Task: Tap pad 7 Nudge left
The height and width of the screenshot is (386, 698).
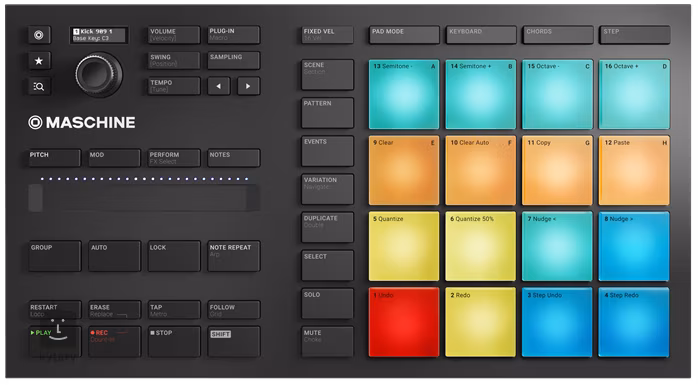Action: [x=557, y=246]
